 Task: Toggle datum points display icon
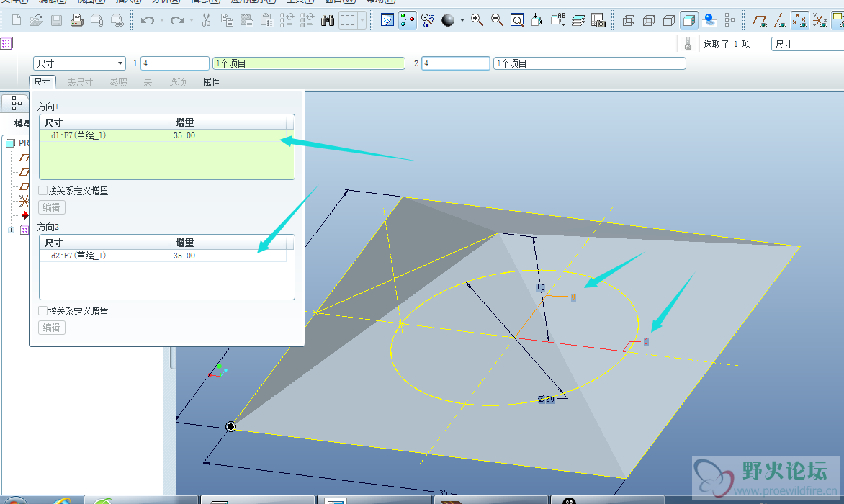pos(800,20)
